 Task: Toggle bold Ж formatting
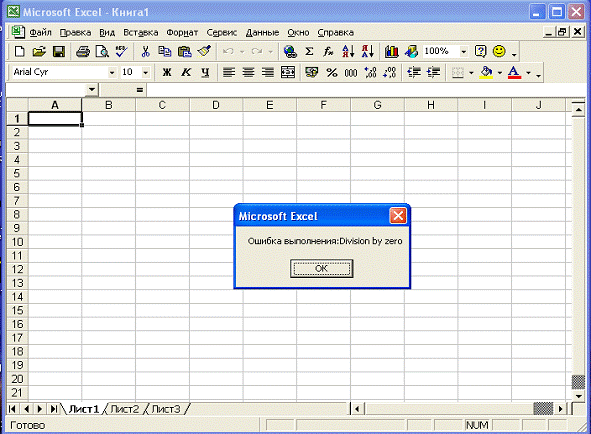coord(167,72)
